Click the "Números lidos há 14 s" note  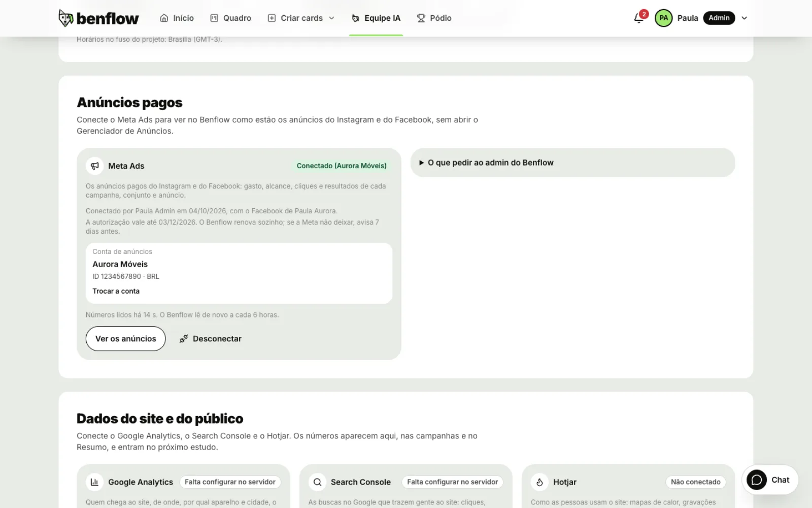[x=182, y=315]
